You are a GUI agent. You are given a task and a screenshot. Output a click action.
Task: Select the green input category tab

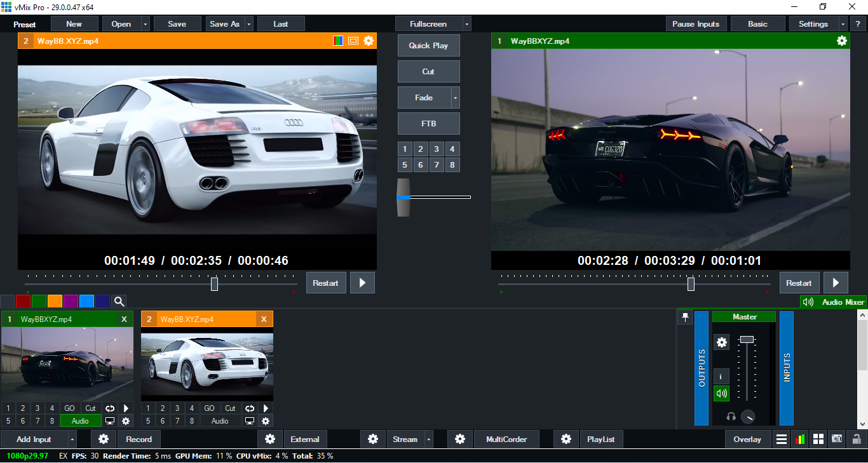pyautogui.click(x=39, y=301)
